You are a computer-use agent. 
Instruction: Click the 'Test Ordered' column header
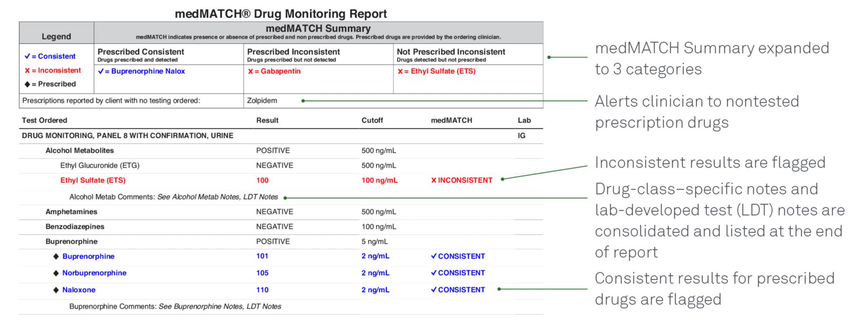click(x=44, y=120)
